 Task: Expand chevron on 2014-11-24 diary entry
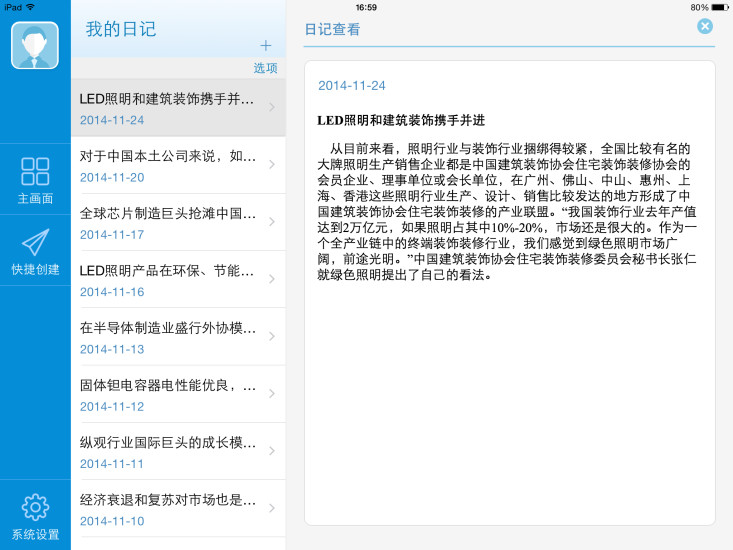(x=272, y=108)
